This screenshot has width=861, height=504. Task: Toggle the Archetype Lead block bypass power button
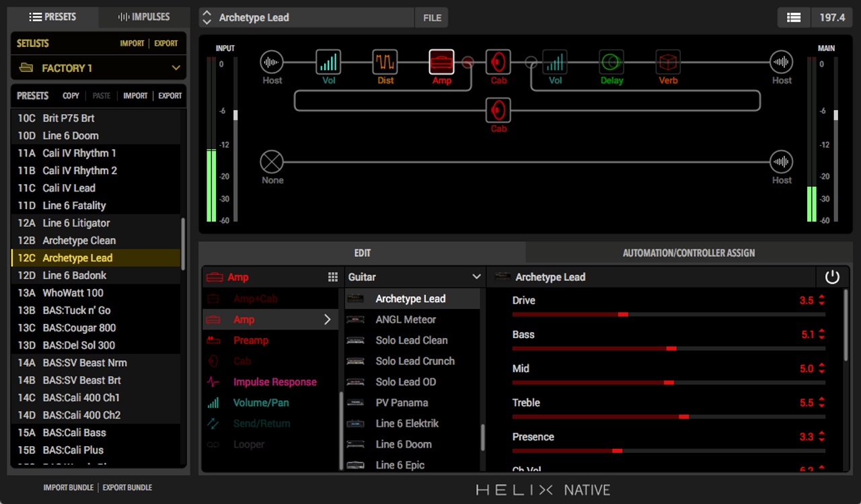coord(832,277)
